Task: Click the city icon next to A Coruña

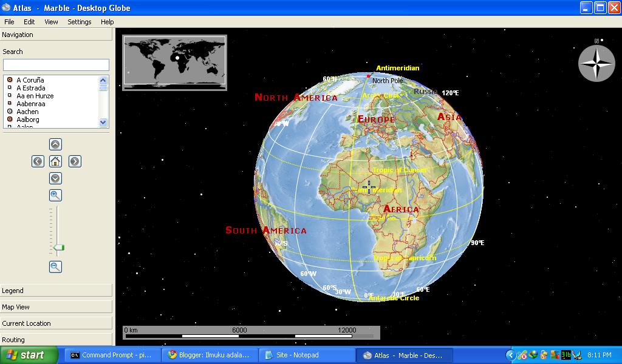Action: [10, 79]
